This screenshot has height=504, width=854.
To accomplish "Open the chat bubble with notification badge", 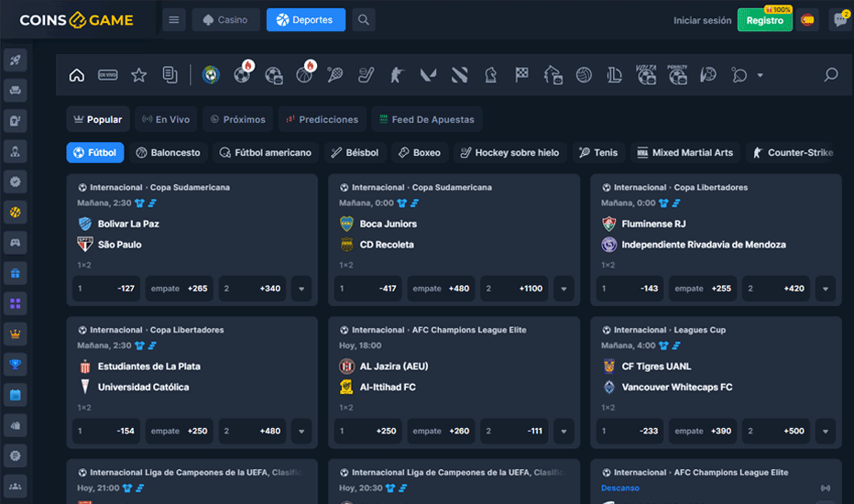I will [x=841, y=19].
